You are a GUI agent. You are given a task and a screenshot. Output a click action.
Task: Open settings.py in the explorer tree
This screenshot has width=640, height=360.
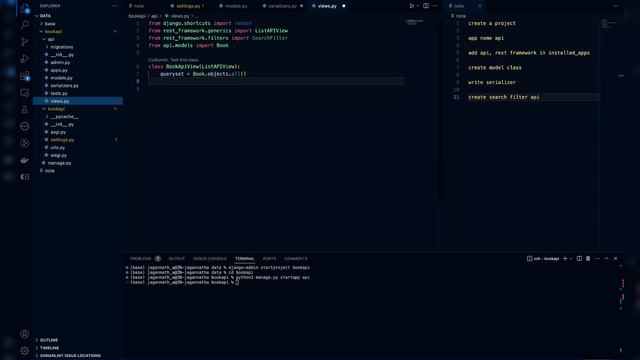pyautogui.click(x=78, y=140)
